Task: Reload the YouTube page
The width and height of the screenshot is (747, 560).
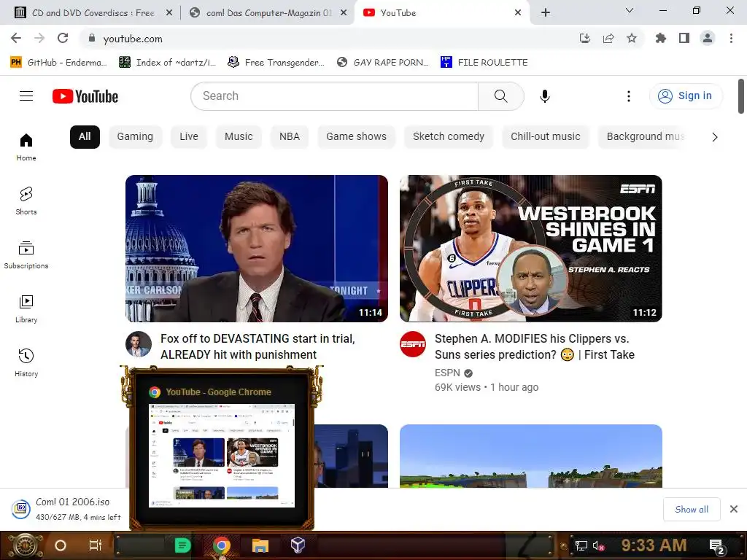Action: [x=63, y=38]
